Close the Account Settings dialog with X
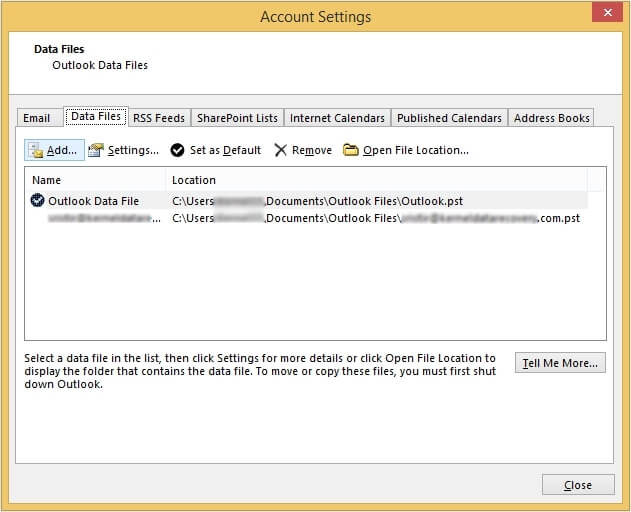The height and width of the screenshot is (512, 631). click(x=607, y=12)
